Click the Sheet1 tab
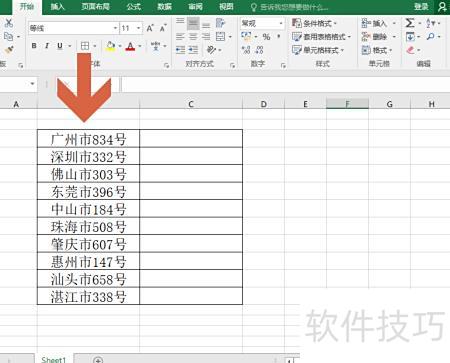 54,359
